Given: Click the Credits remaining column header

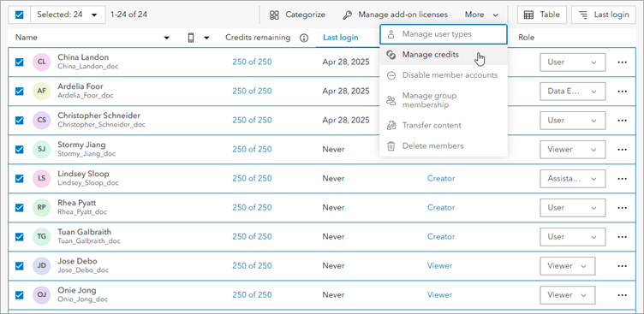Looking at the screenshot, I should 258,38.
